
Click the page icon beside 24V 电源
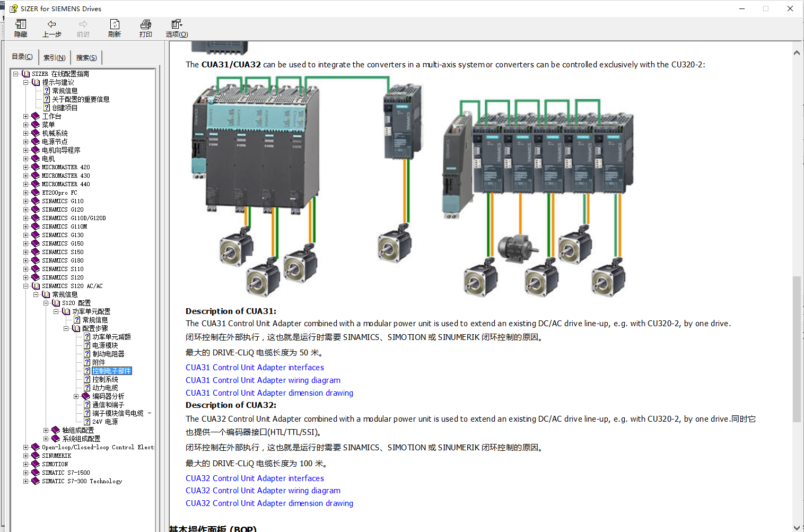(x=87, y=422)
